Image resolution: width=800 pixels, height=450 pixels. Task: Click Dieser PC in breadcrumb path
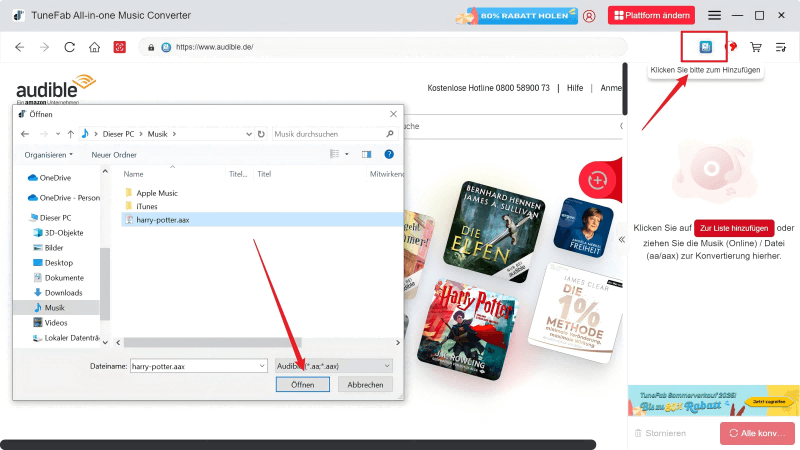click(x=118, y=134)
